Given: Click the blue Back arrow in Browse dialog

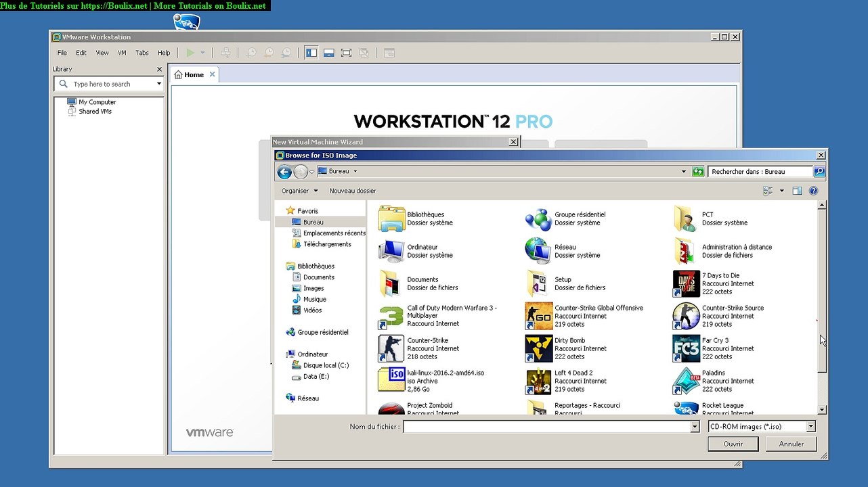Looking at the screenshot, I should pos(284,172).
